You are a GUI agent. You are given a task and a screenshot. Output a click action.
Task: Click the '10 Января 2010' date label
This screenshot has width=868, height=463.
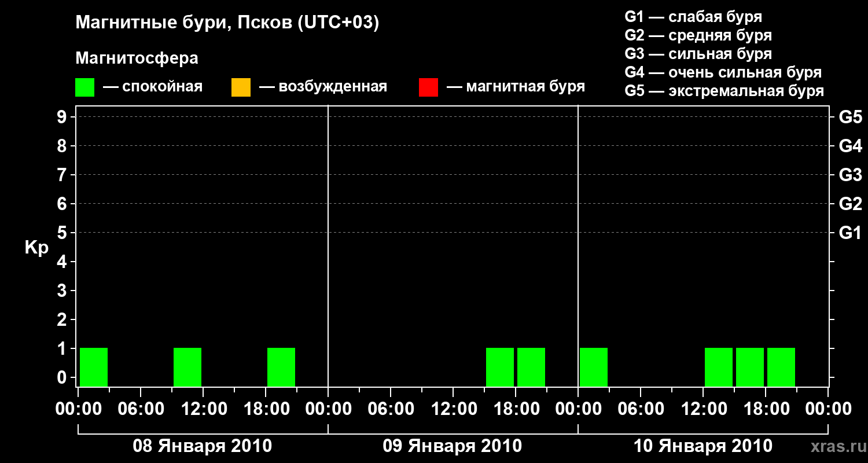click(703, 446)
